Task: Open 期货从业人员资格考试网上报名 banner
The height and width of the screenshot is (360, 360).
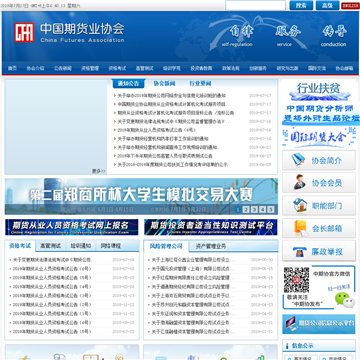Action: [72, 227]
